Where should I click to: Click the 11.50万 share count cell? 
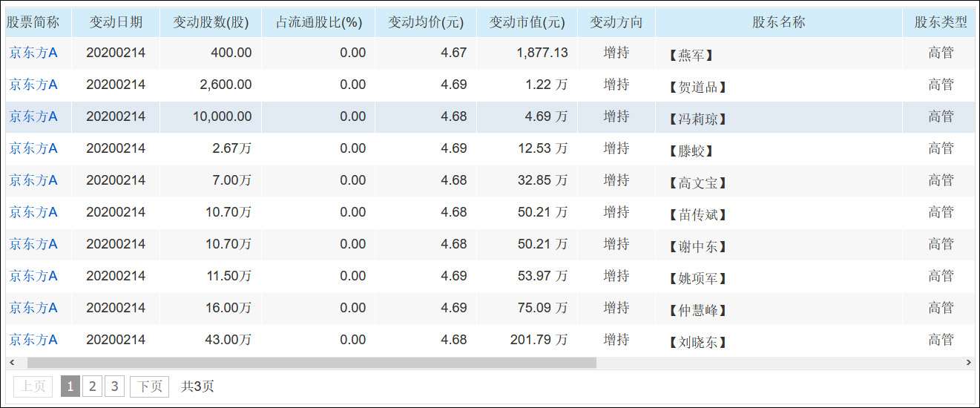click(x=211, y=276)
